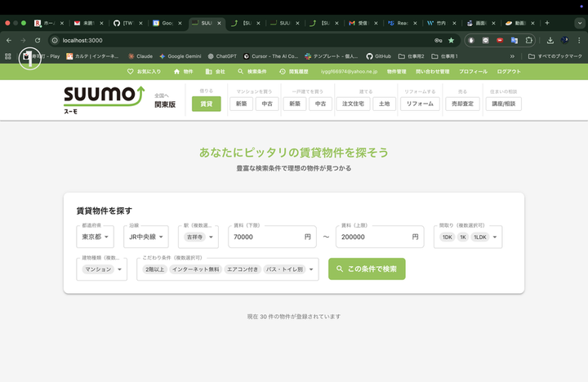Open the password key icon in address bar
Screen dimensions: 588x382
coord(438,40)
